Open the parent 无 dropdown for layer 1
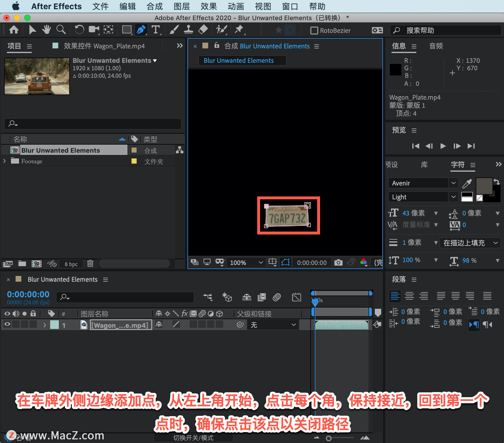This screenshot has width=504, height=443. (x=273, y=325)
